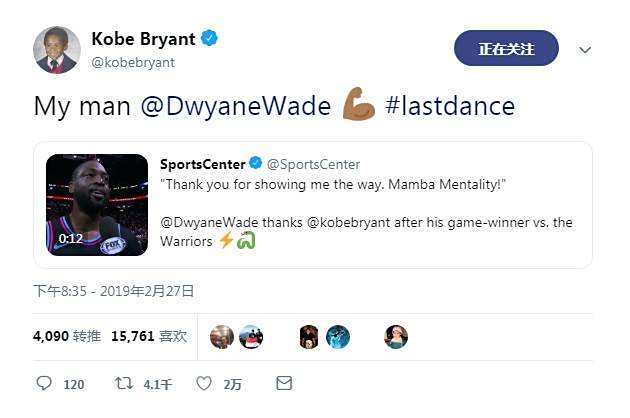Click the last liker avatar in row

point(396,337)
